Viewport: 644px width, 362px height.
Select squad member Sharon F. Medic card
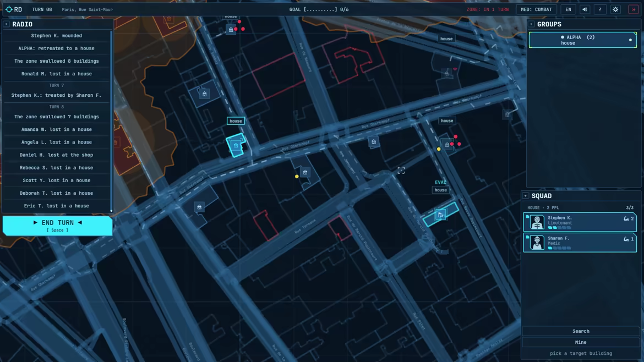580,243
